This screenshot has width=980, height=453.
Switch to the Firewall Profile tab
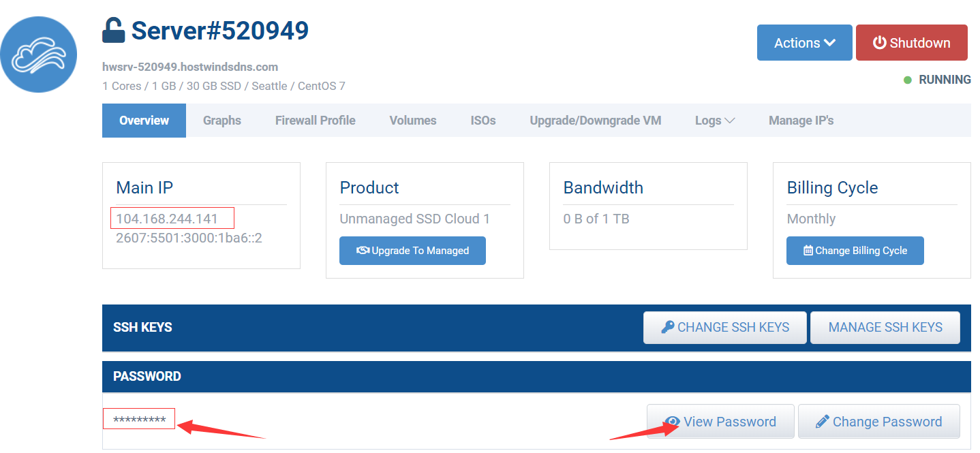(315, 121)
